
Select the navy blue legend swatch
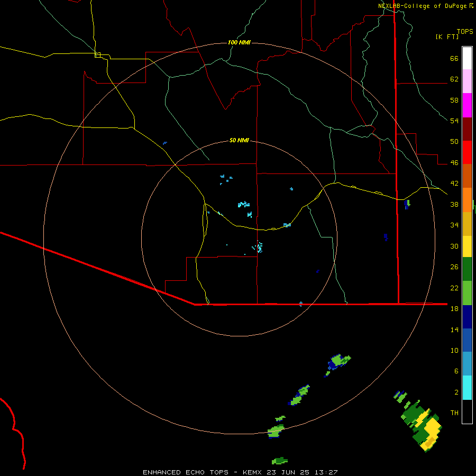[467, 317]
